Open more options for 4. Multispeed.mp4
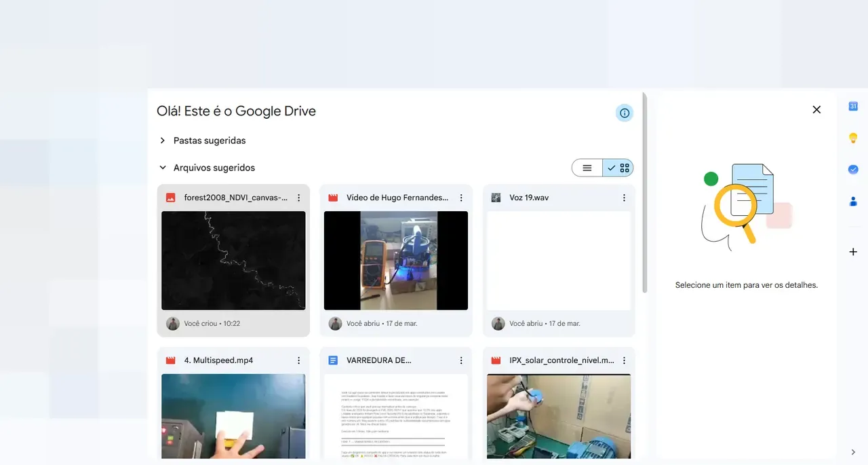868x465 pixels. 298,360
